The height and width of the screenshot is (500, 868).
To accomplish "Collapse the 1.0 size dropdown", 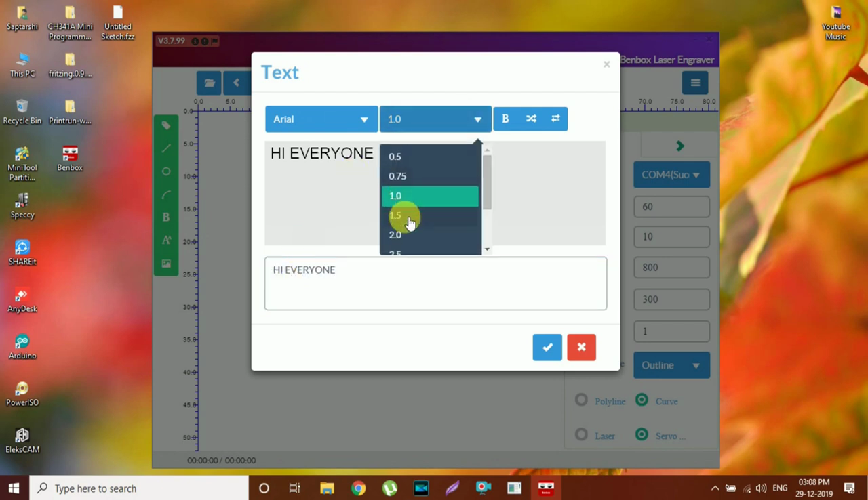I will point(435,119).
